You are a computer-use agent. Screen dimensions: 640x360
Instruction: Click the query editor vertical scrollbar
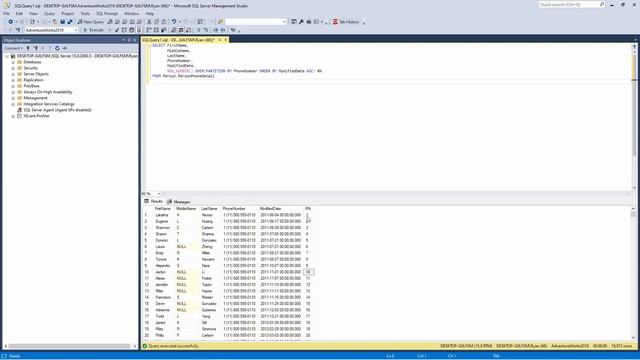[634, 117]
